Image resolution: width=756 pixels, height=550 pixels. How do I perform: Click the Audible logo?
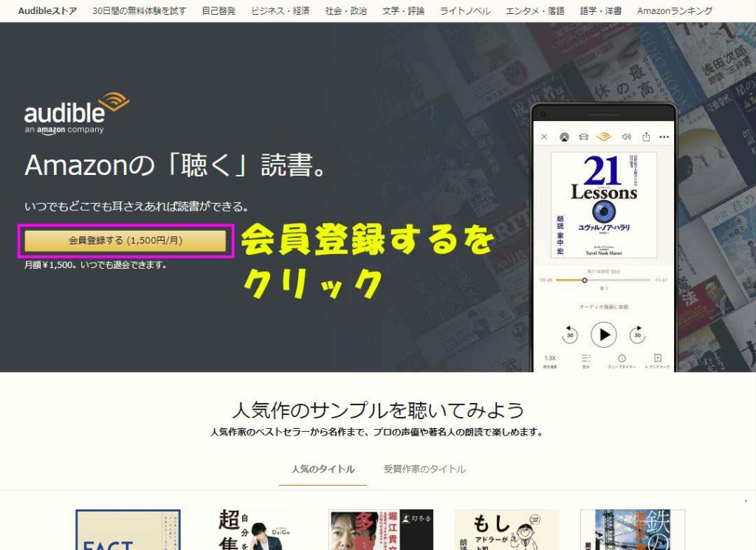[77, 114]
